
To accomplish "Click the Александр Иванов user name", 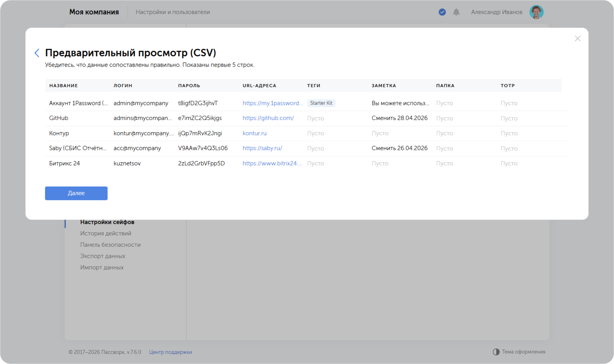I will tap(497, 12).
